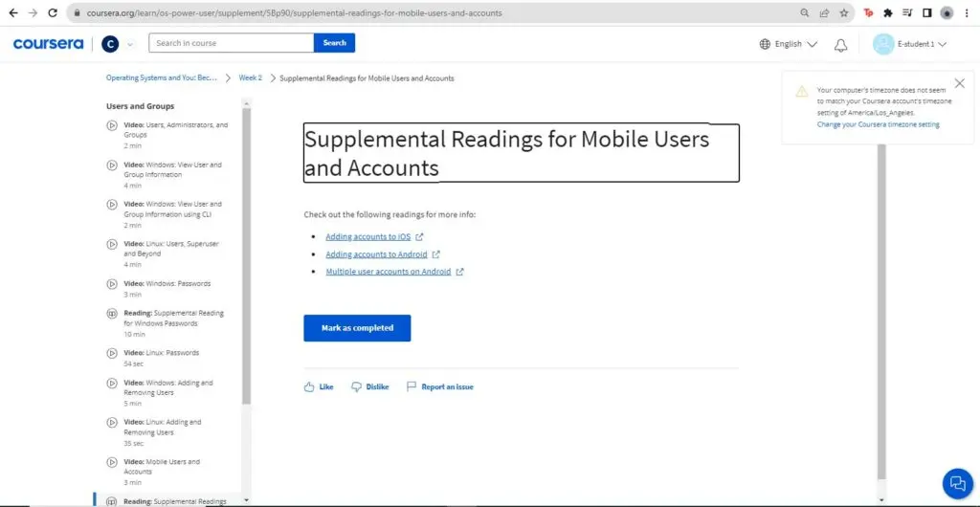Click external link icon beside Adding accounts to iOS
This screenshot has width=980, height=507.
[x=420, y=237]
